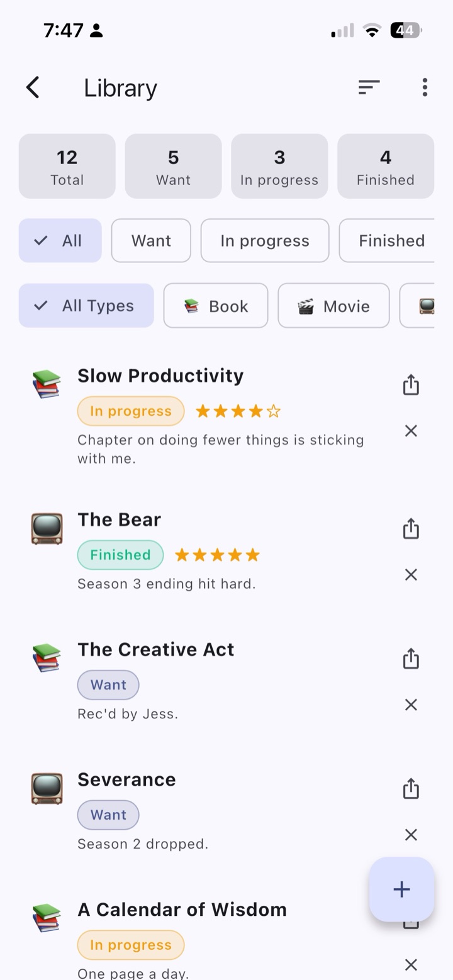453x980 pixels.
Task: Open the In progress status badge on Slow Productivity
Action: point(131,411)
